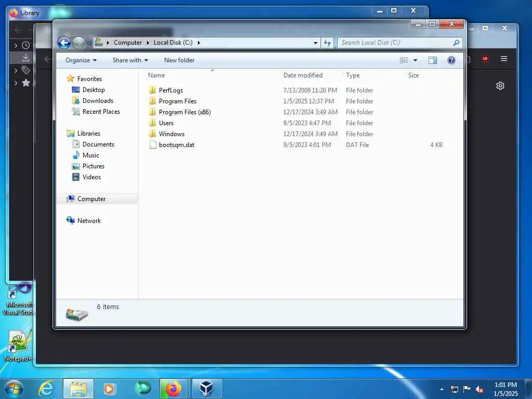532x399 pixels.
Task: Sort by the Type column header
Action: point(353,75)
